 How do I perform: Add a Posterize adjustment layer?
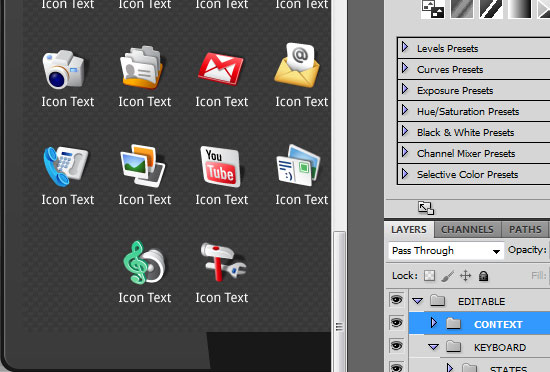click(462, 9)
